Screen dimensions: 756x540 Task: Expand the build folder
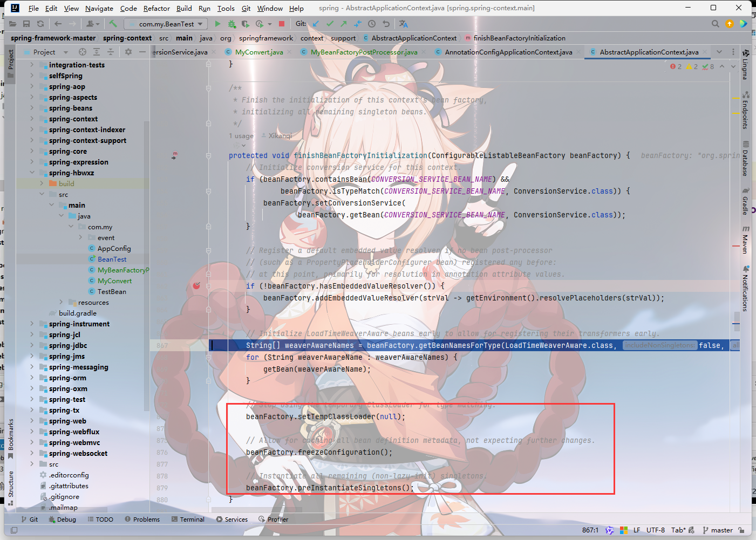click(x=42, y=183)
